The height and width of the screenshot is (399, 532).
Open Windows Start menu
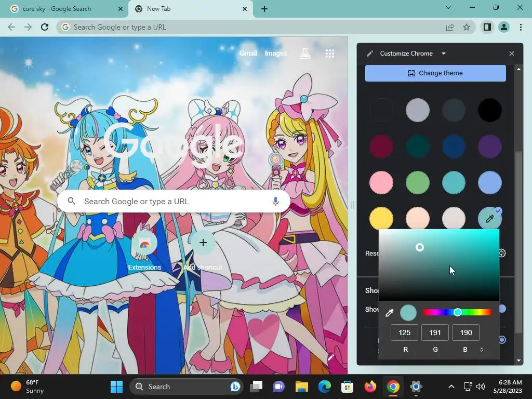click(117, 387)
